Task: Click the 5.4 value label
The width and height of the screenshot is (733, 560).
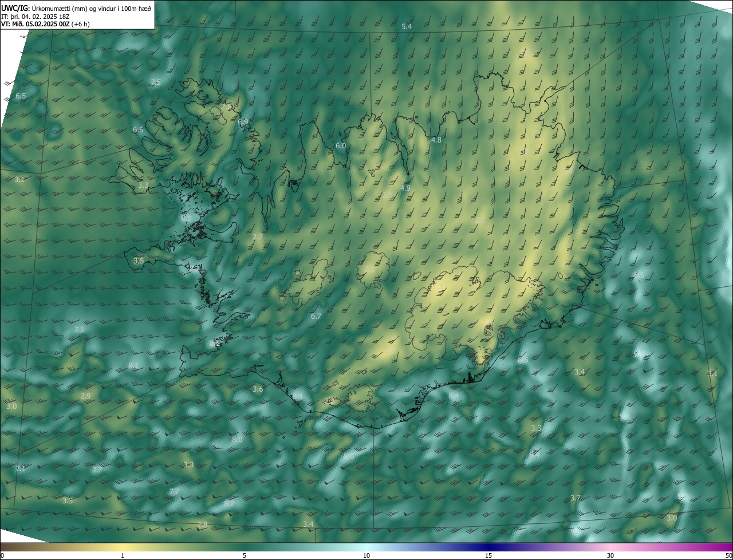Action: click(x=407, y=27)
